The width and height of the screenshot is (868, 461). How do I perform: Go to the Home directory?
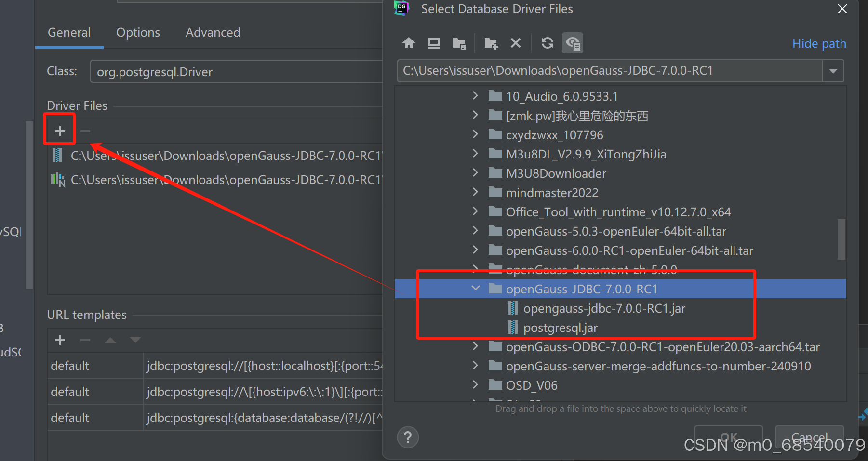[x=408, y=43]
